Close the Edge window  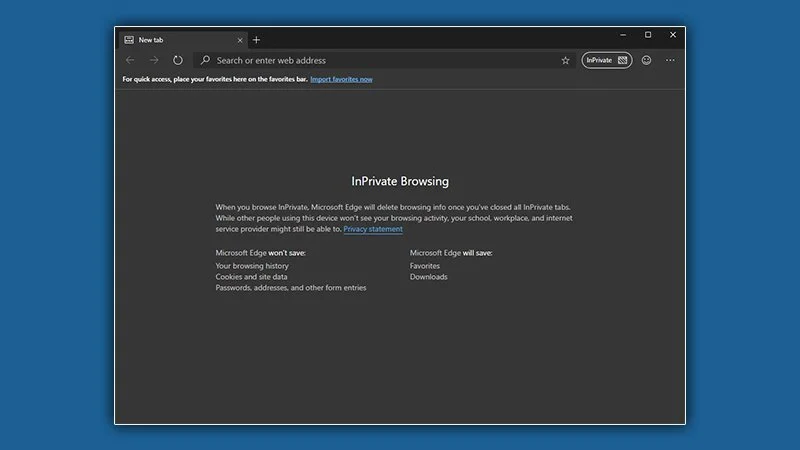[x=673, y=35]
